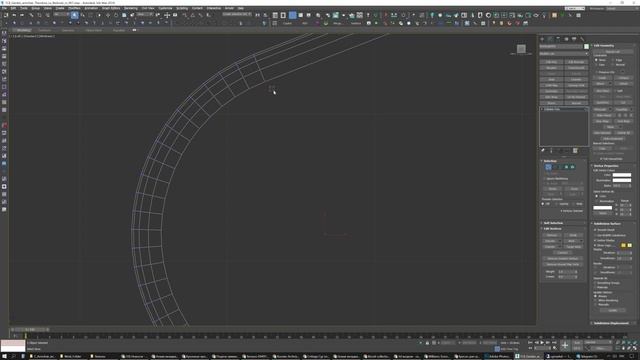
Task: Click the Undo arrow in main toolbar
Action: pos(14,15)
